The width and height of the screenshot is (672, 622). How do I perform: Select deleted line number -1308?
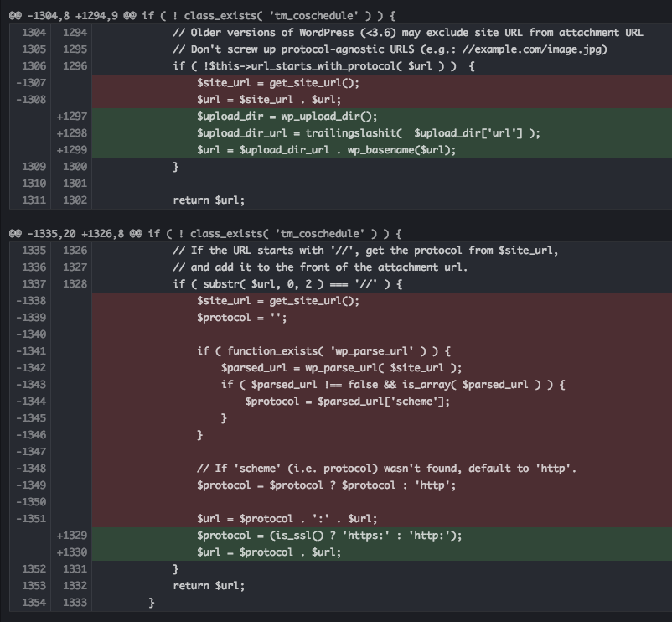point(30,100)
